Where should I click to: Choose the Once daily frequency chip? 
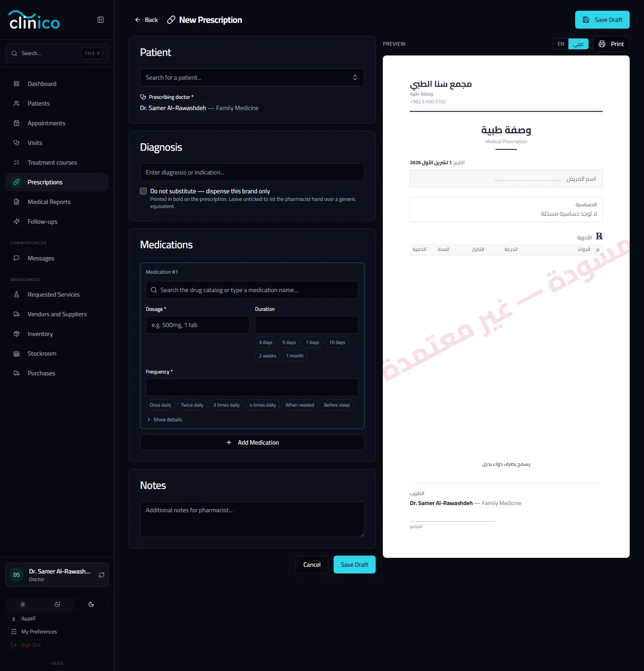click(161, 405)
